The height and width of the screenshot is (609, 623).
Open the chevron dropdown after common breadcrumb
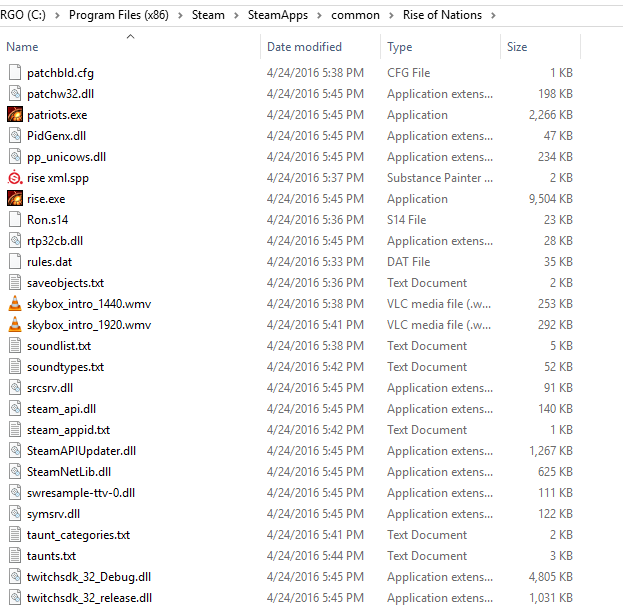pyautogui.click(x=391, y=15)
